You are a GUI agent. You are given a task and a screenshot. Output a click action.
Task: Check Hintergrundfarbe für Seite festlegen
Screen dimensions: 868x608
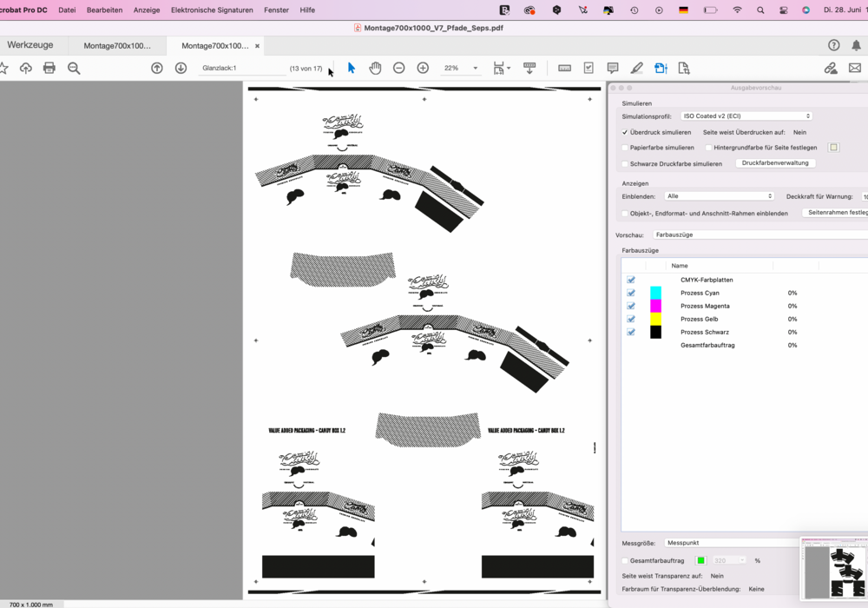[708, 148]
